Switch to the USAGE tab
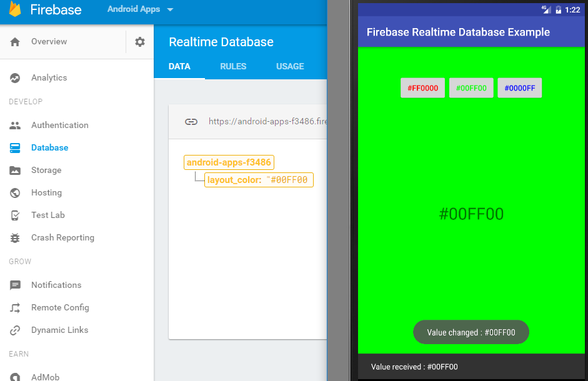This screenshot has width=588, height=381. coord(290,66)
